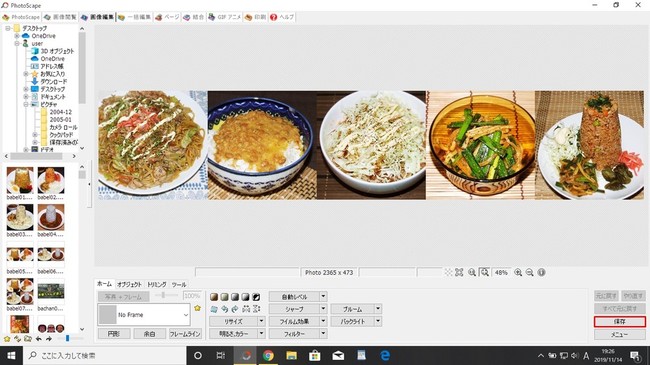Open the No Frame dropdown
The width and height of the screenshot is (650, 365).
point(186,315)
